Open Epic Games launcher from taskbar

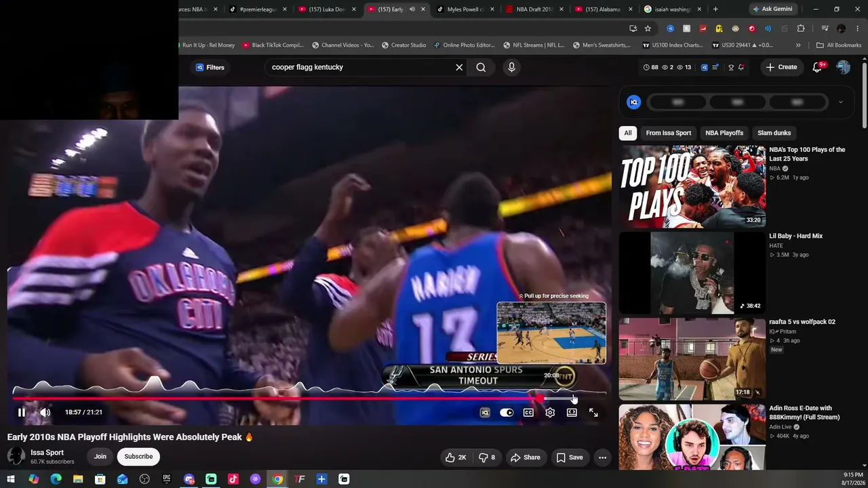pos(167,479)
